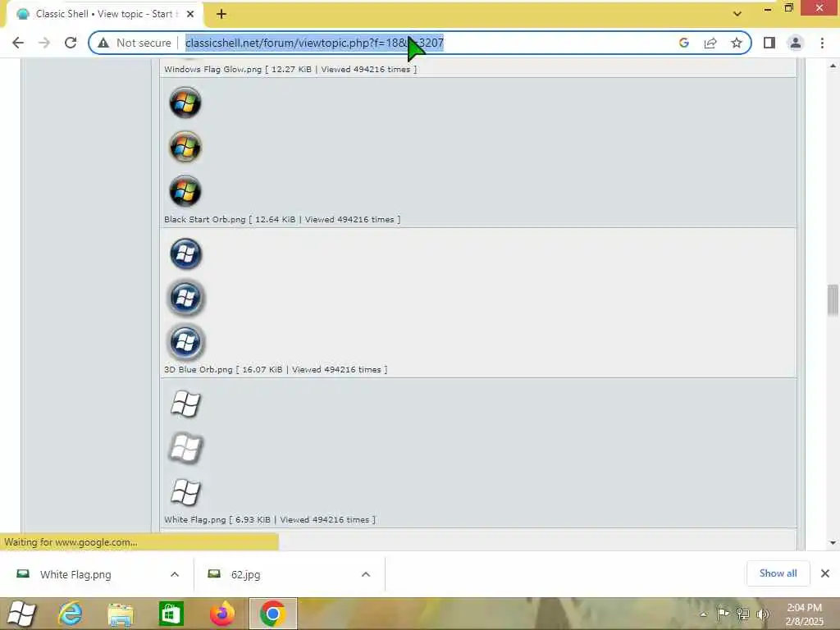This screenshot has height=630, width=840.
Task: Bookmark this page with the star icon
Action: (737, 43)
